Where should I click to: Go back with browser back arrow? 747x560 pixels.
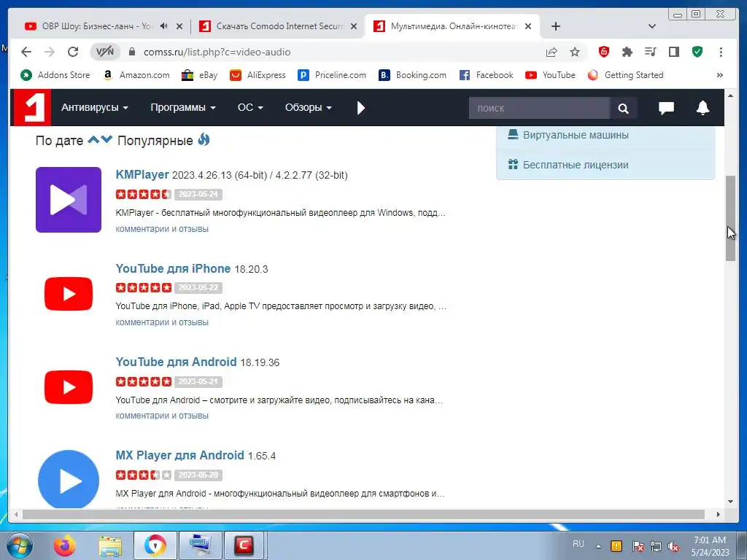[26, 52]
